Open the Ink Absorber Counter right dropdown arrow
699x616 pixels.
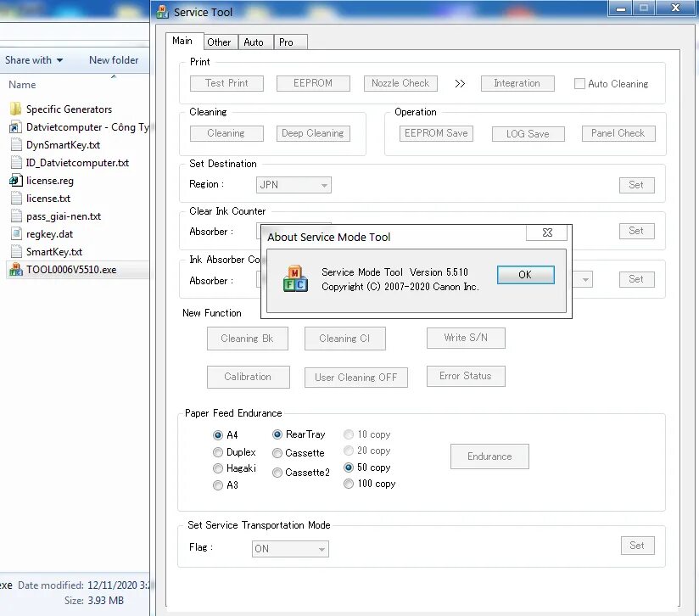pyautogui.click(x=585, y=280)
